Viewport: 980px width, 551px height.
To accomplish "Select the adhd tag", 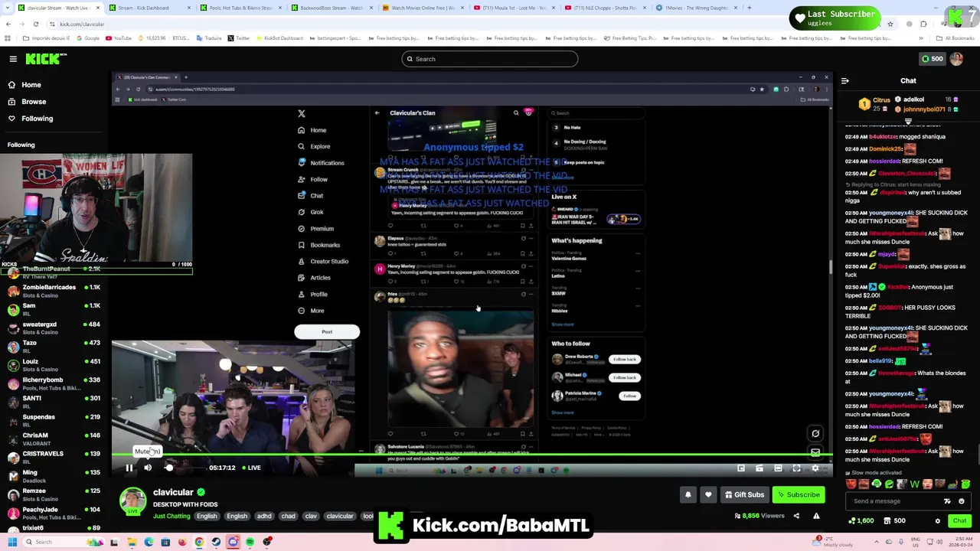I will tap(264, 516).
